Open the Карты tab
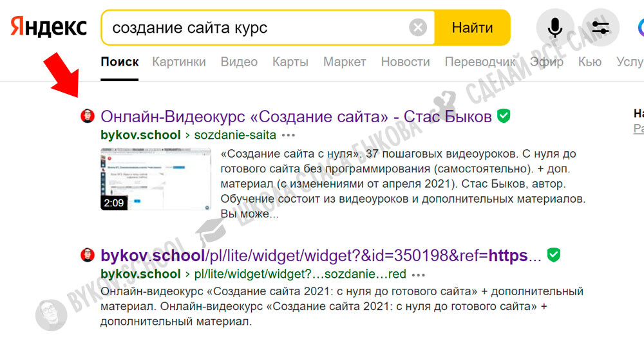644x346 pixels. tap(290, 62)
